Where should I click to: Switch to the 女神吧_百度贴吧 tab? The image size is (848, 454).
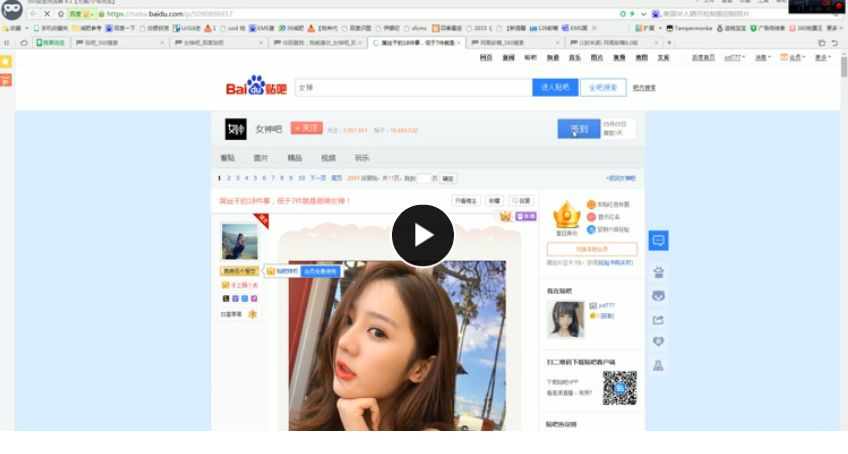coord(219,42)
